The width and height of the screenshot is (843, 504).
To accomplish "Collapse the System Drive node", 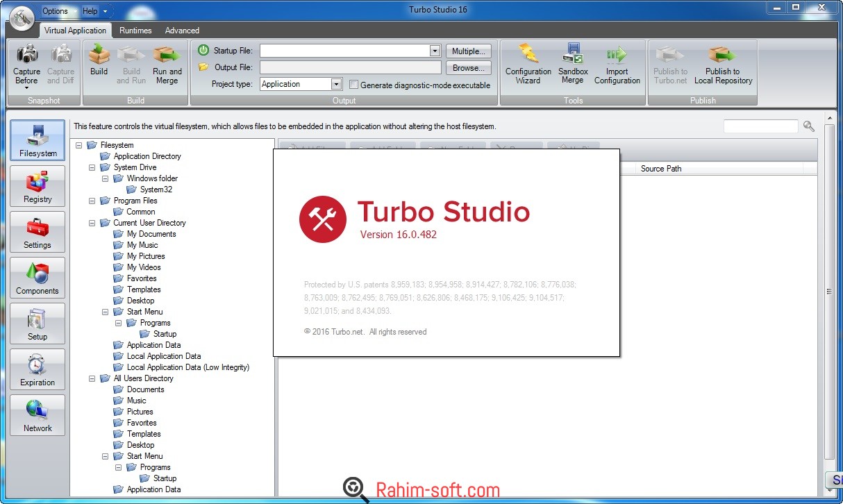I will 92,167.
